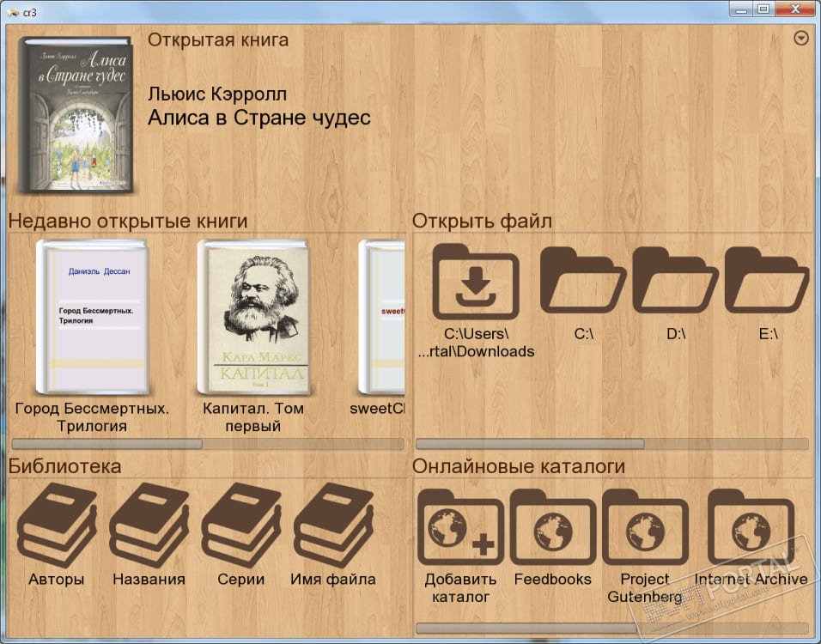The image size is (821, 644).
Task: Browse library by Названия
Action: pyautogui.click(x=149, y=526)
